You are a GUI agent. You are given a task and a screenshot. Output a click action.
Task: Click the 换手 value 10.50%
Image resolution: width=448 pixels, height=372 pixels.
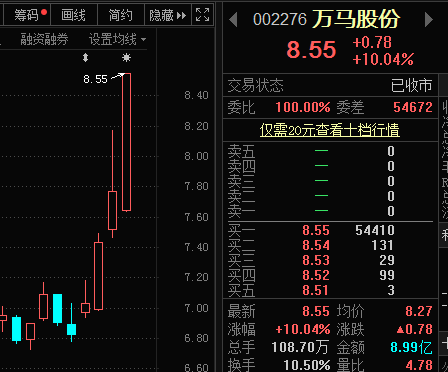(307, 365)
